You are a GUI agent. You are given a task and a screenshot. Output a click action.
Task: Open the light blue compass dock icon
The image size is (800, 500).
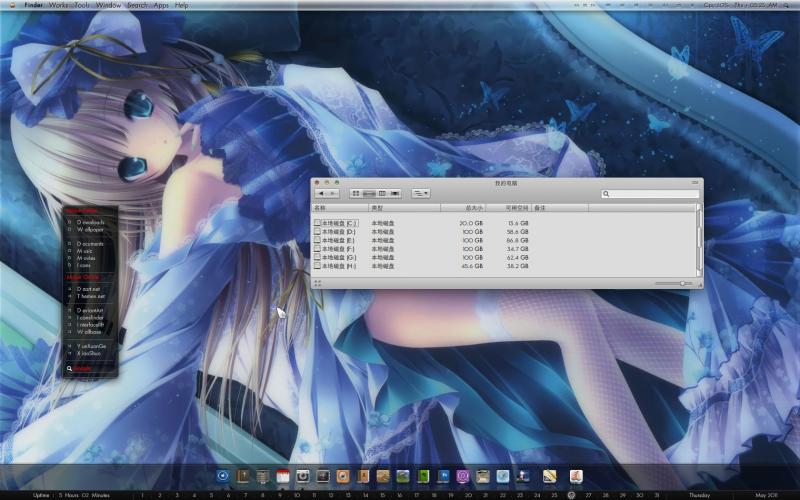[x=503, y=476]
